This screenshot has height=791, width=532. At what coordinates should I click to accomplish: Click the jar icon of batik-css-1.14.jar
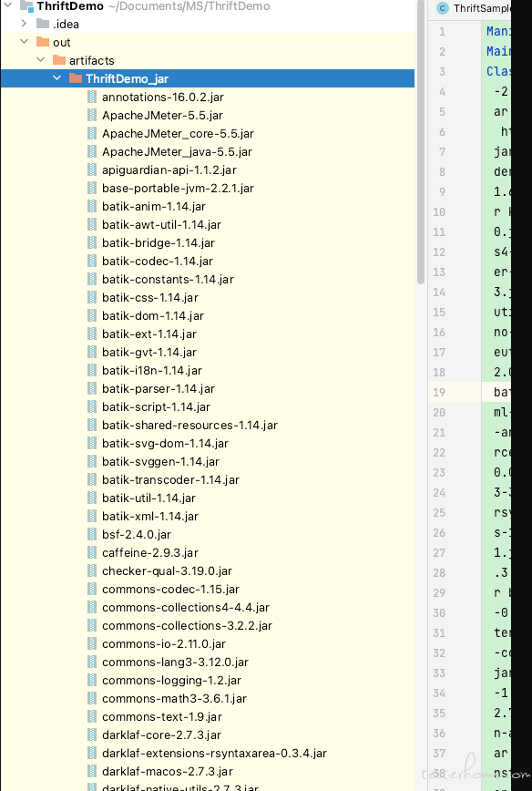click(x=92, y=297)
